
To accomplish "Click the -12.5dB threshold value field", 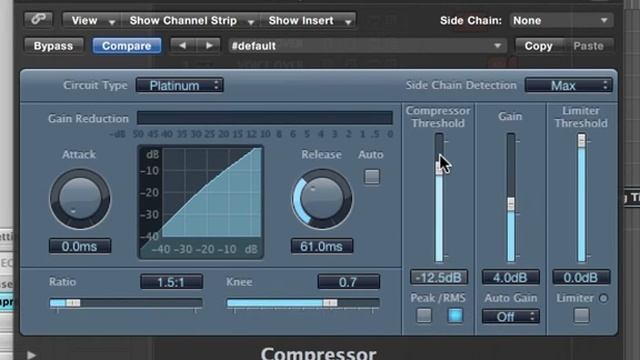I will pyautogui.click(x=439, y=277).
